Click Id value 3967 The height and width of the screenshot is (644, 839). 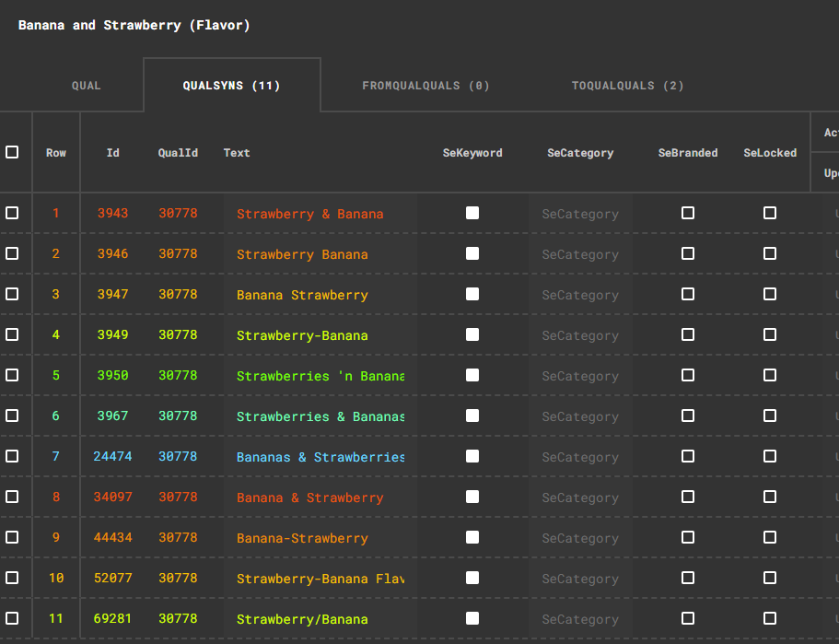click(x=113, y=416)
